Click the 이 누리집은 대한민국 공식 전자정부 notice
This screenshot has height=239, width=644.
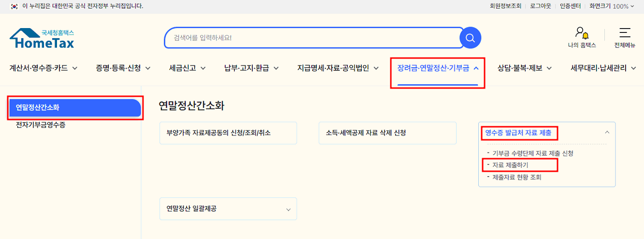click(83, 6)
